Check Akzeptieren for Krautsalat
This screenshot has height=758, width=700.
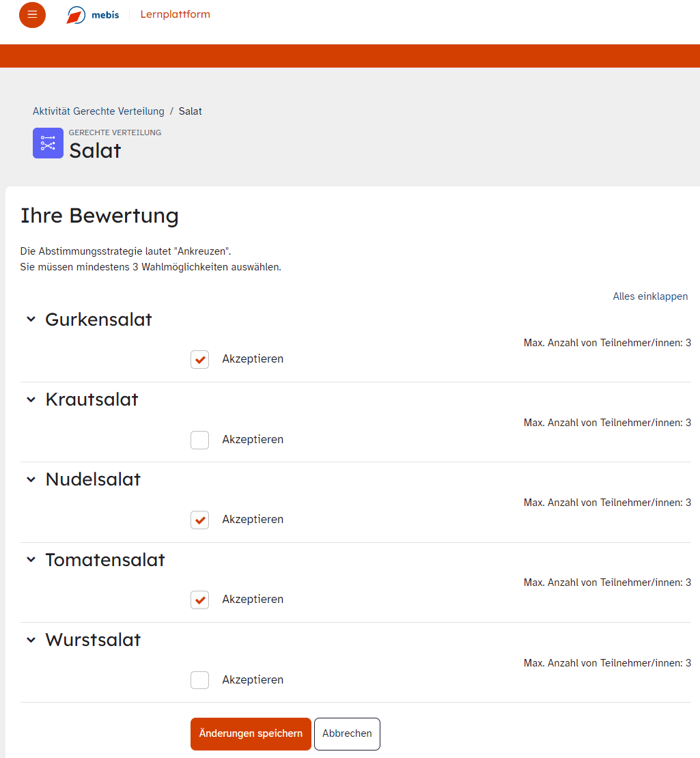(x=199, y=440)
